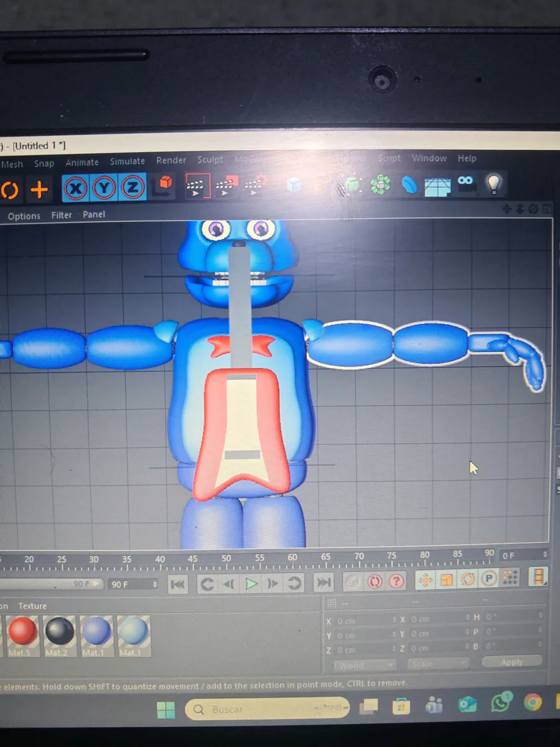Viewport: 560px width, 747px height.
Task: Open the Windows Start menu
Action: tap(166, 710)
